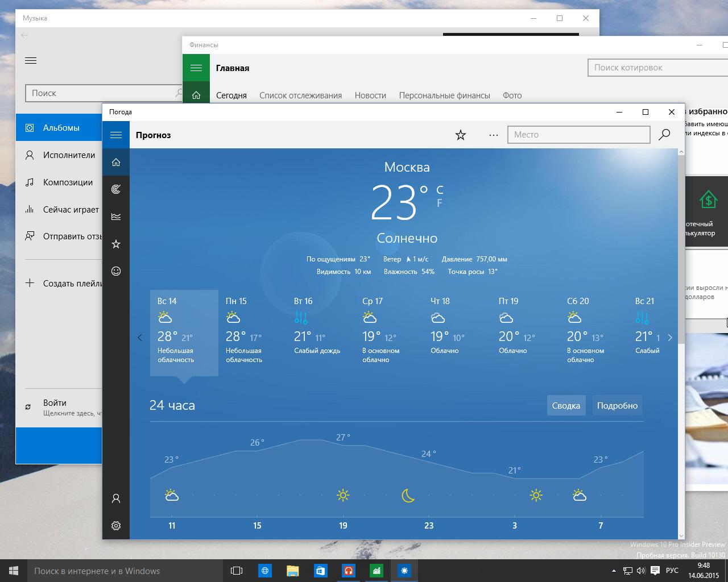
Task: Open Композиции in Music
Action: click(x=59, y=182)
